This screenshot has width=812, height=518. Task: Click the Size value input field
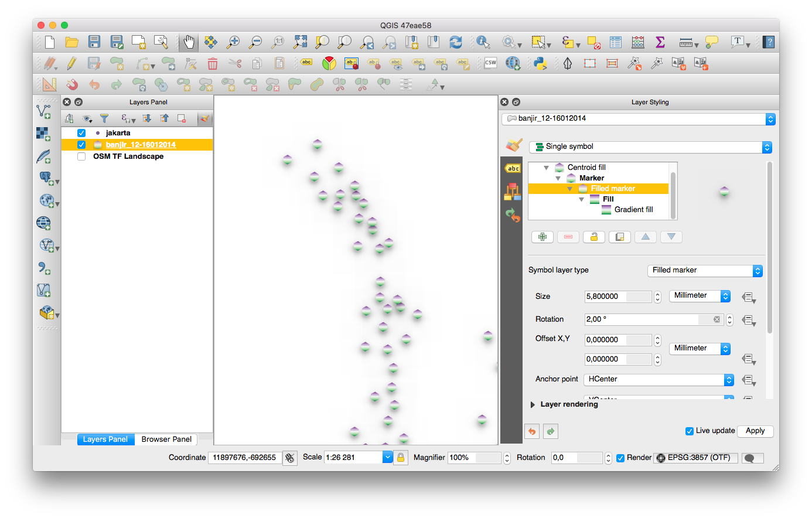click(618, 297)
